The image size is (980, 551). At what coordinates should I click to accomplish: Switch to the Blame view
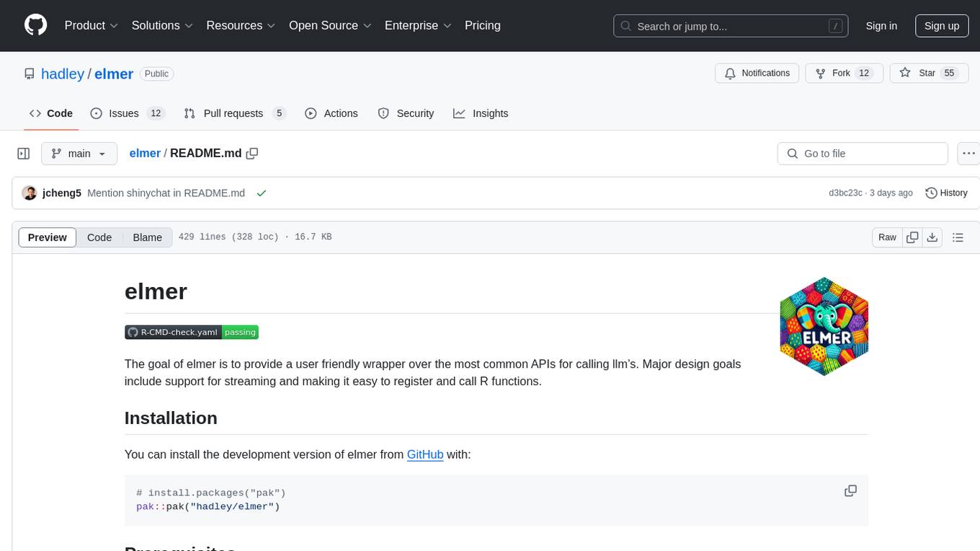click(148, 237)
